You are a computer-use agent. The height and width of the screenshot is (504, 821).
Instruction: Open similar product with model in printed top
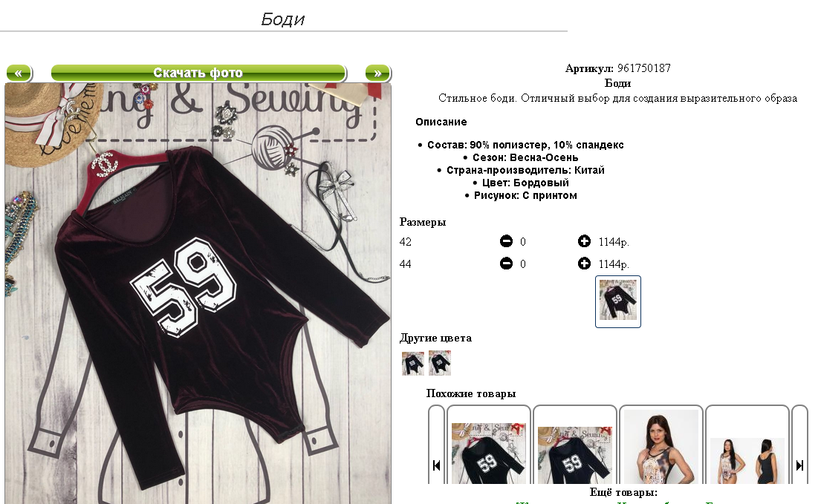(661, 447)
